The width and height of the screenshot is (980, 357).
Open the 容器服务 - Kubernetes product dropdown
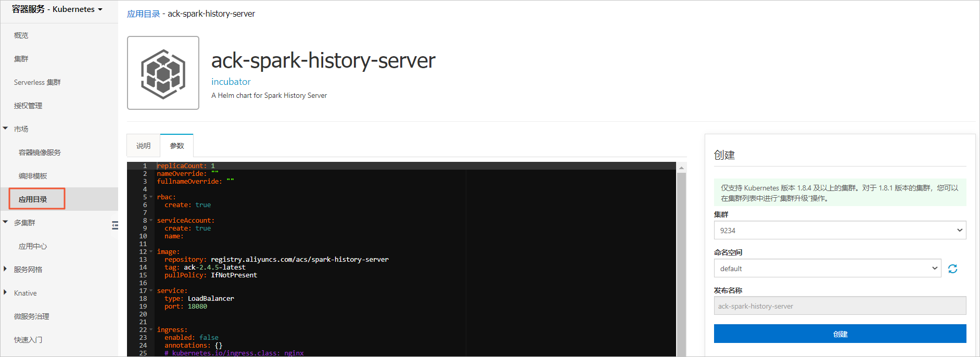click(57, 9)
